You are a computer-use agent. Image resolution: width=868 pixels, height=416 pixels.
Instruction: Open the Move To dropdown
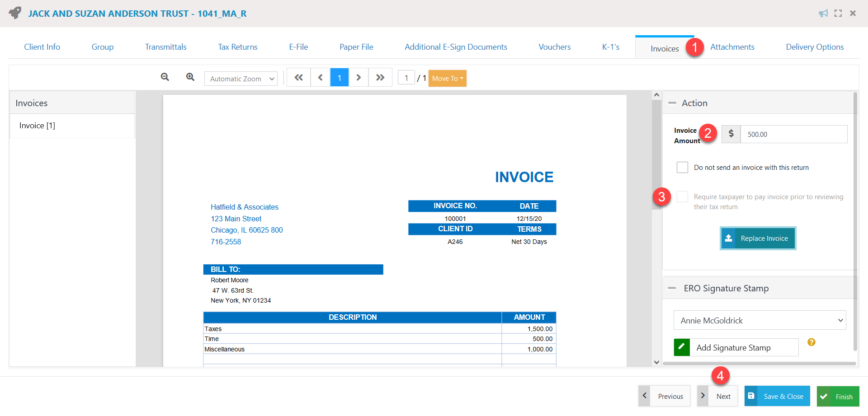pos(447,78)
